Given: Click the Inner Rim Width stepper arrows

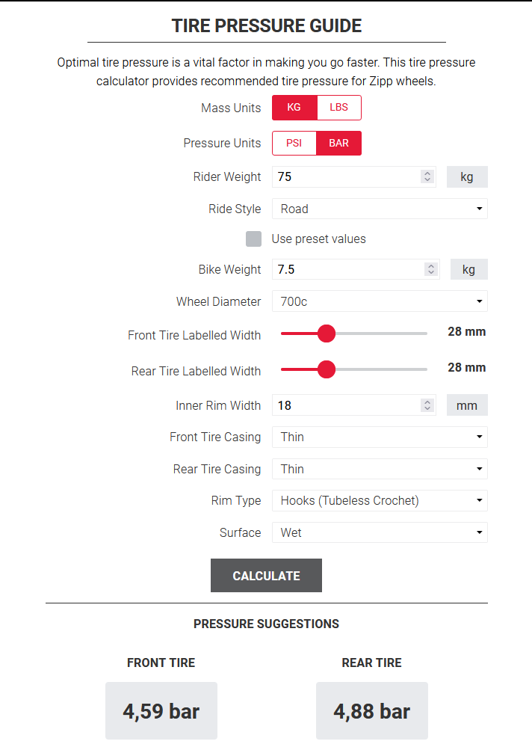Looking at the screenshot, I should (427, 405).
